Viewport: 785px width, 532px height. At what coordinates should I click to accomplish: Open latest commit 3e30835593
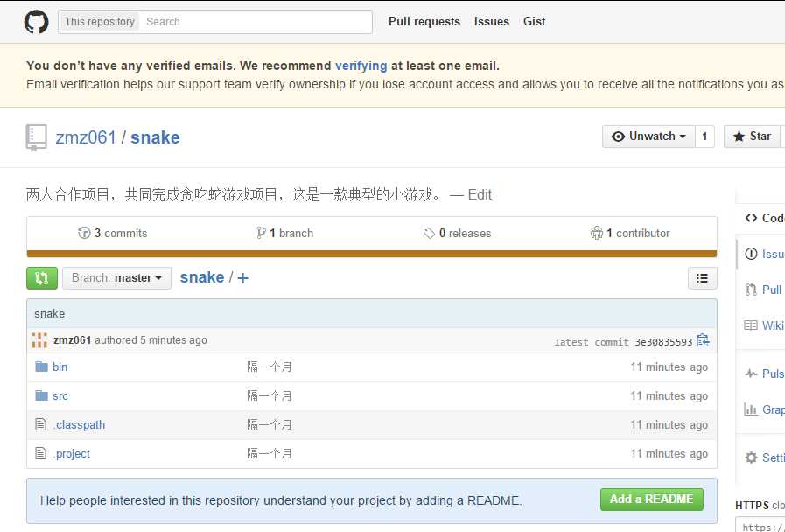pos(663,342)
